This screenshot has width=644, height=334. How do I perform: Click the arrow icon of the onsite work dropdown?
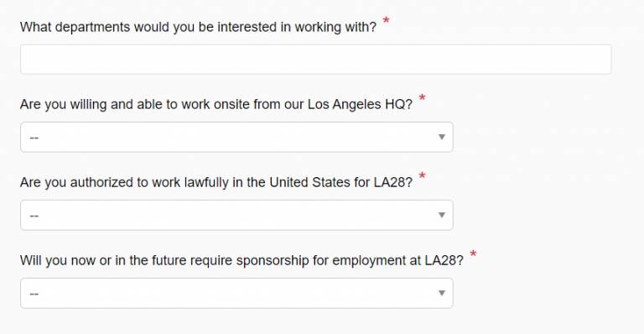(x=442, y=137)
